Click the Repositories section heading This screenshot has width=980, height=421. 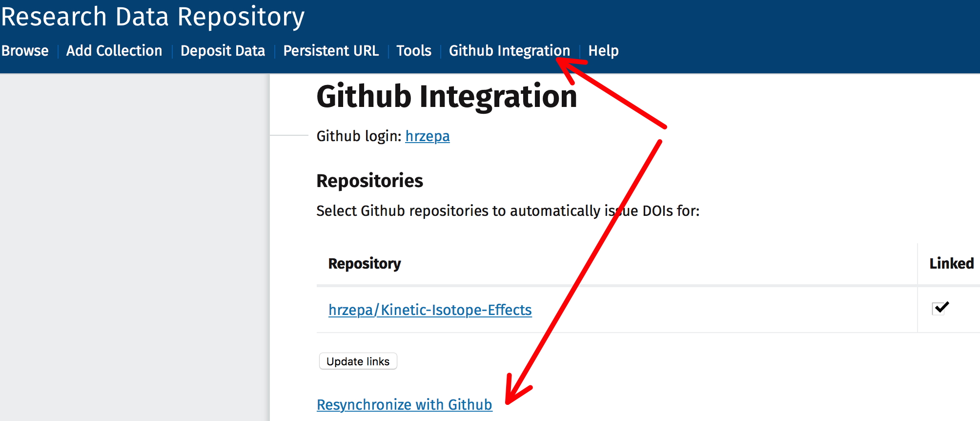click(x=369, y=181)
